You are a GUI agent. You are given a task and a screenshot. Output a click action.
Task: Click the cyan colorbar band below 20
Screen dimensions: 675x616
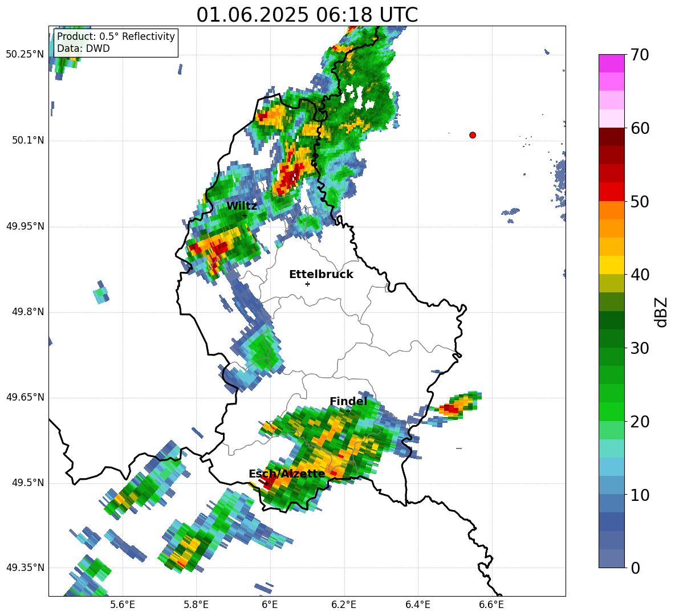click(611, 448)
